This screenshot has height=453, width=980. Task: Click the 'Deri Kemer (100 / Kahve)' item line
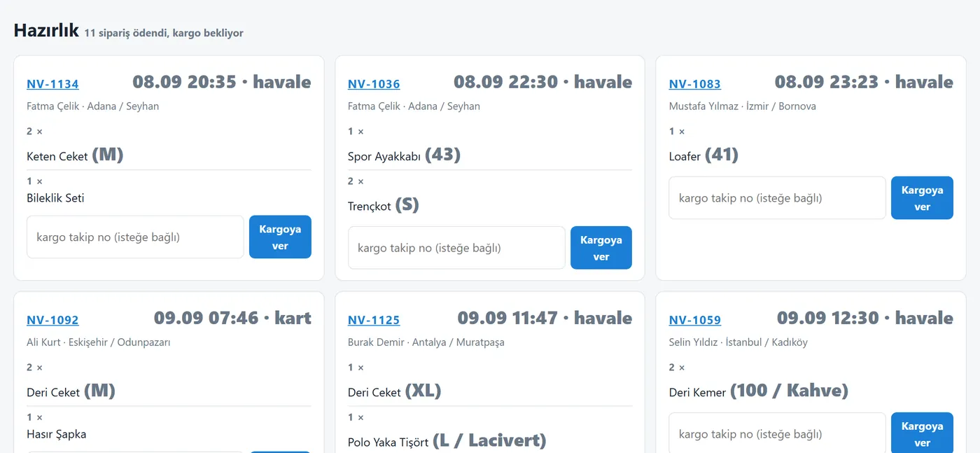pyautogui.click(x=759, y=391)
